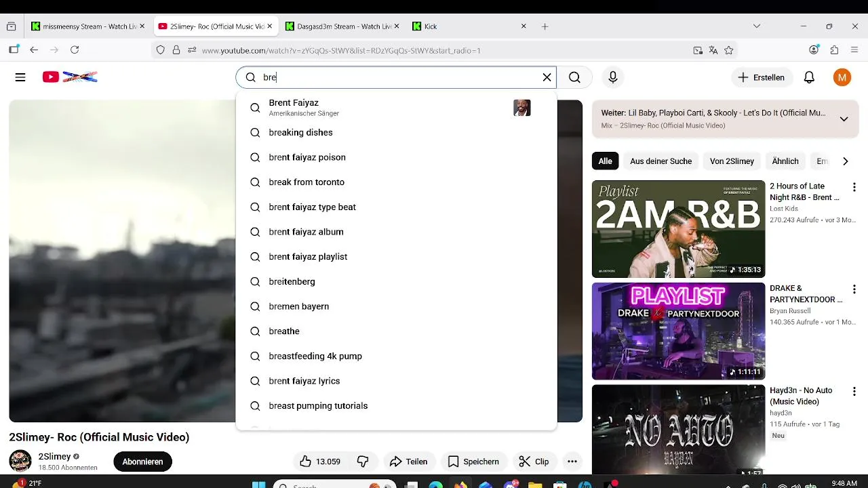
Task: Select 'Aus deiner Suche' filter chip
Action: pyautogui.click(x=661, y=161)
